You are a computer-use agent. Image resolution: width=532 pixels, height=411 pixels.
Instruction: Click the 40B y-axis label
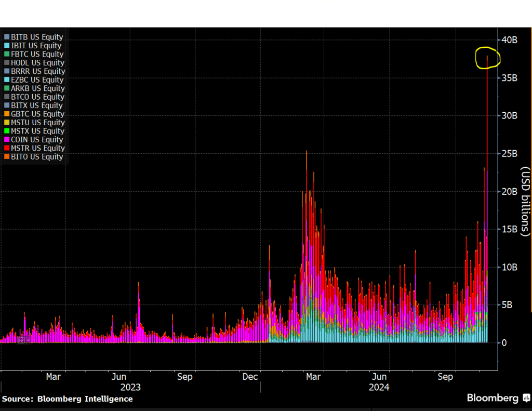pyautogui.click(x=509, y=40)
